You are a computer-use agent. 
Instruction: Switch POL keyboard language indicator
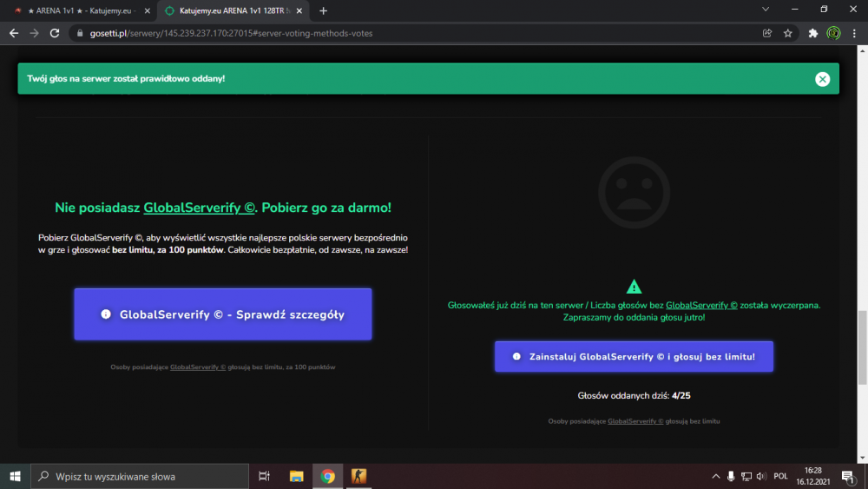(780, 476)
